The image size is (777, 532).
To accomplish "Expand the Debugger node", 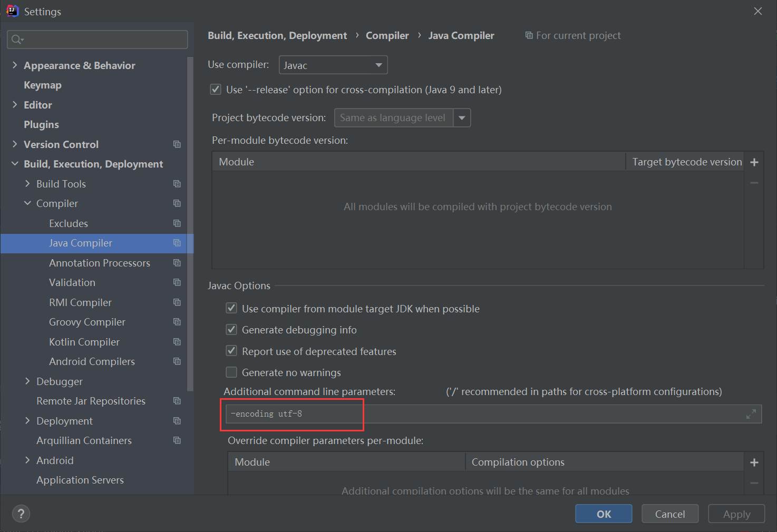I will pos(27,381).
